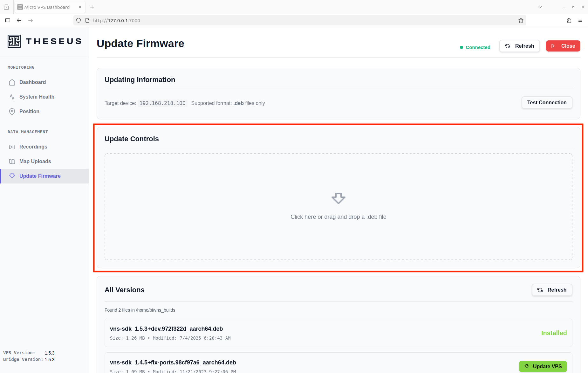Open the Dashboard page from sidebar
Screen dimensions: 588x373
click(32, 82)
